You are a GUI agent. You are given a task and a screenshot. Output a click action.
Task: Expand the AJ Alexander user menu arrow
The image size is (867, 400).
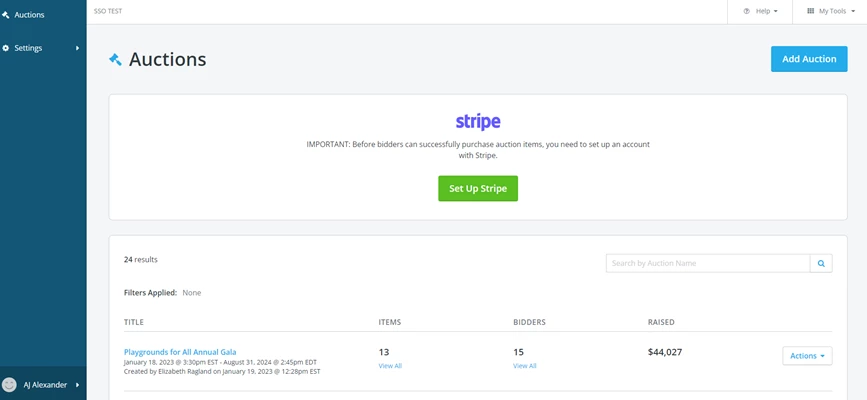point(77,385)
